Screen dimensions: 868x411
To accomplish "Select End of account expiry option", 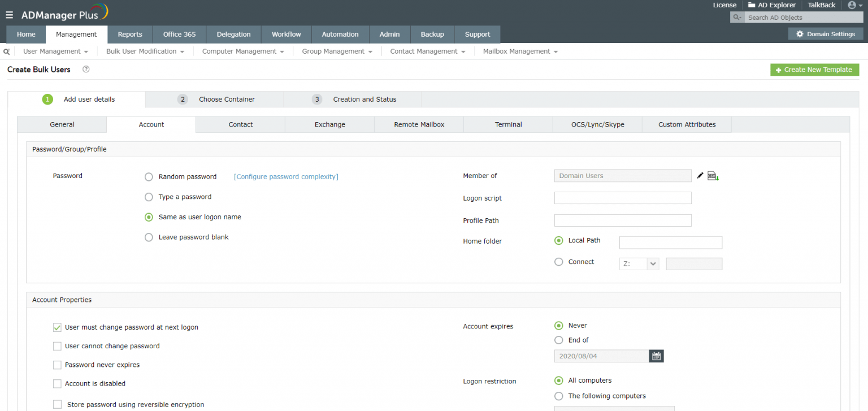I will pos(559,340).
